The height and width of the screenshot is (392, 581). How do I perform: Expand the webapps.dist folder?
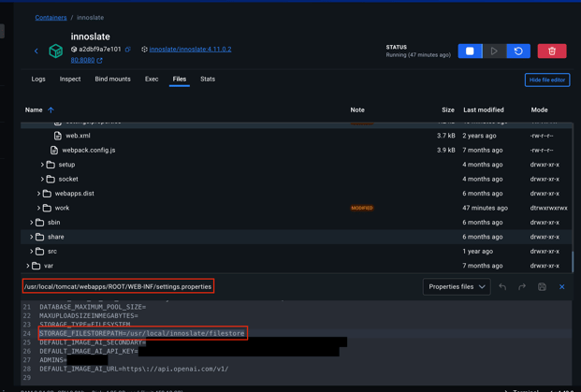pyautogui.click(x=38, y=194)
